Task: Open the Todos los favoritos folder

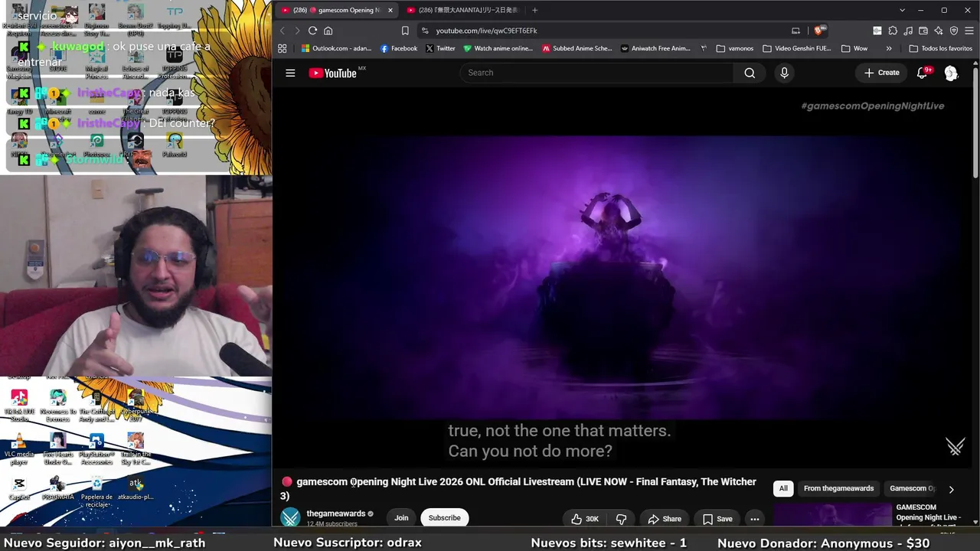Action: click(940, 48)
